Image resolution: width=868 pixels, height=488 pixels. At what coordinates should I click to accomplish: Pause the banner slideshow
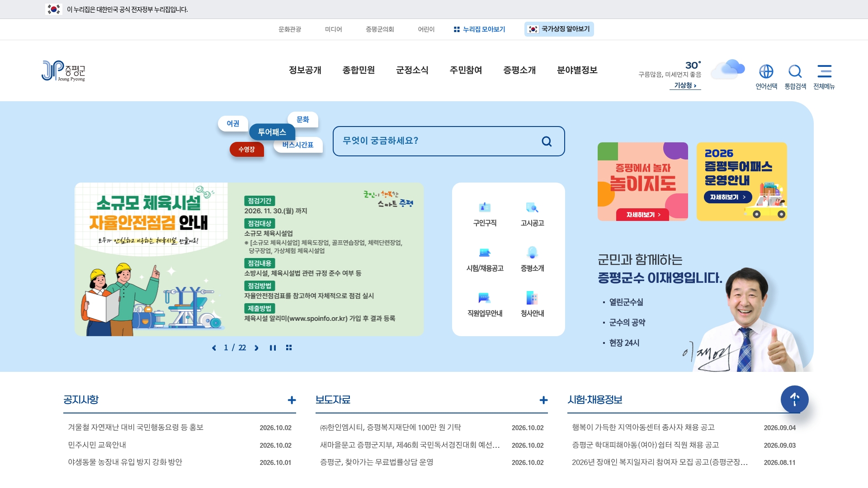click(273, 348)
